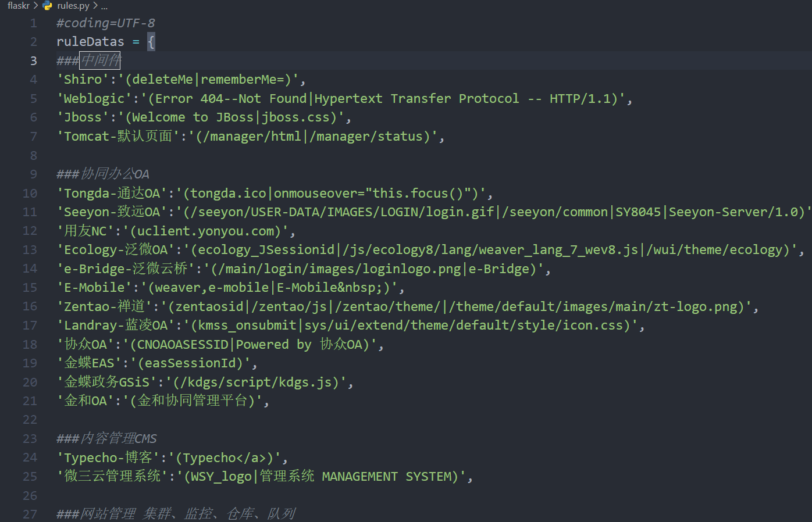Viewport: 812px width, 522px height.
Task: Click the opening brace after ruleDatas
Action: [151, 42]
